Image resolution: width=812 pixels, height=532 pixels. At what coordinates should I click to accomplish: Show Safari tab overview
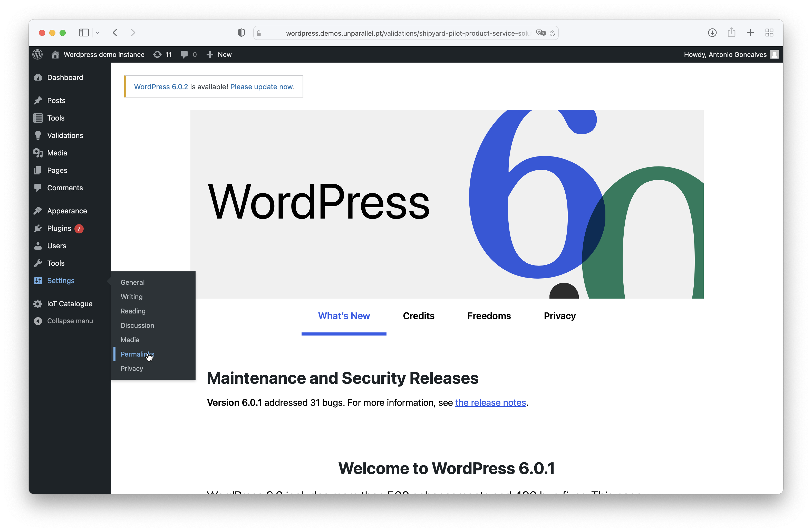(x=769, y=33)
